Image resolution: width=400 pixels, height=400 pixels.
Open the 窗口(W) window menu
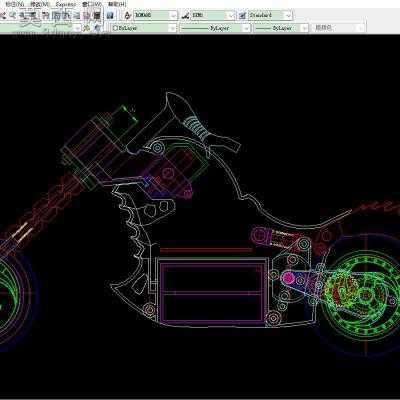pos(92,4)
